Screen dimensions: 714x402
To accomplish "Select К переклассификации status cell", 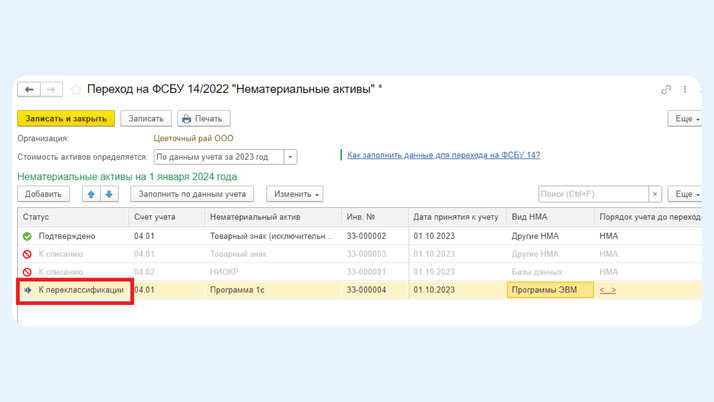I will tap(73, 290).
